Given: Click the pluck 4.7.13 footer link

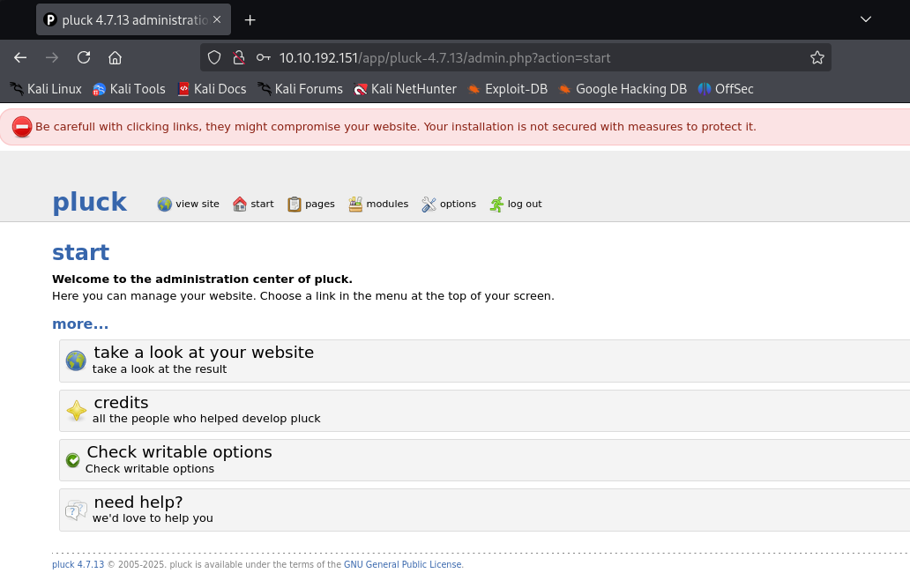Looking at the screenshot, I should [x=78, y=564].
